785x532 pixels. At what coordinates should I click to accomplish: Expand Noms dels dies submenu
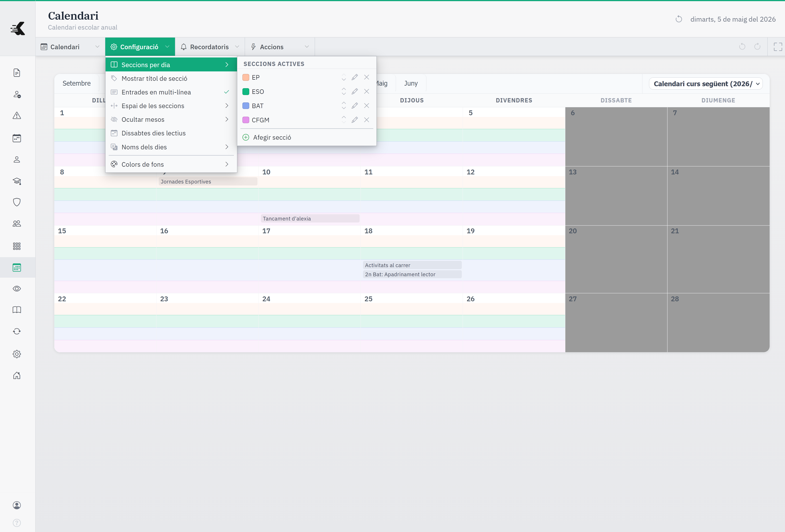point(171,147)
